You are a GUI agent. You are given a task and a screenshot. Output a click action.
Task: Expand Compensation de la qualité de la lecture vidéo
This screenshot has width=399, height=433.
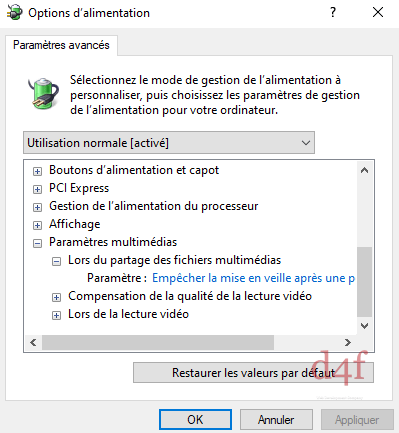click(56, 297)
